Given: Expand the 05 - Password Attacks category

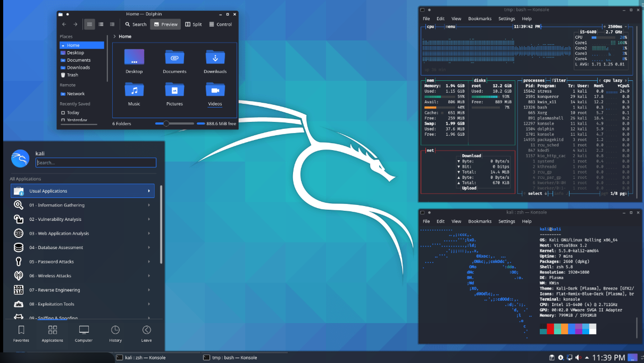Looking at the screenshot, I should coord(82,262).
